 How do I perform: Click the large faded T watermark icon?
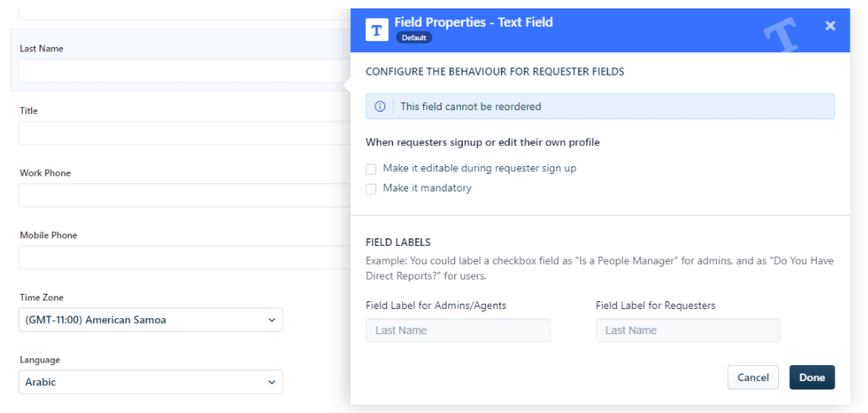781,34
